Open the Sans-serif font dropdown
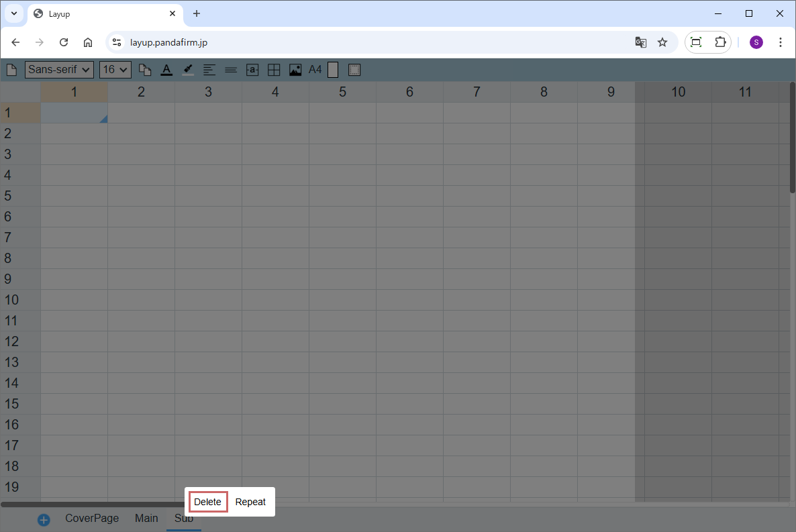796x532 pixels. [x=59, y=70]
